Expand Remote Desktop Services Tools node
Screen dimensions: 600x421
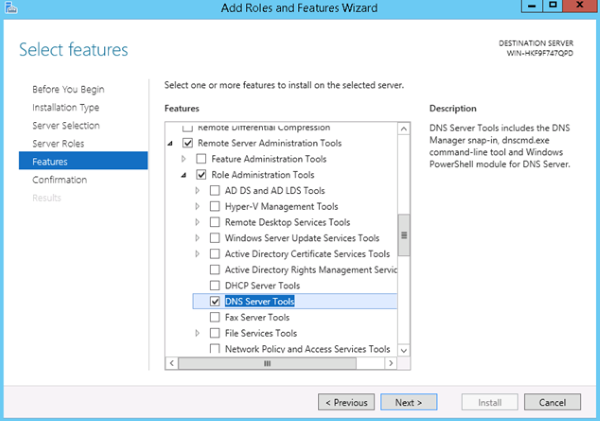pyautogui.click(x=197, y=222)
